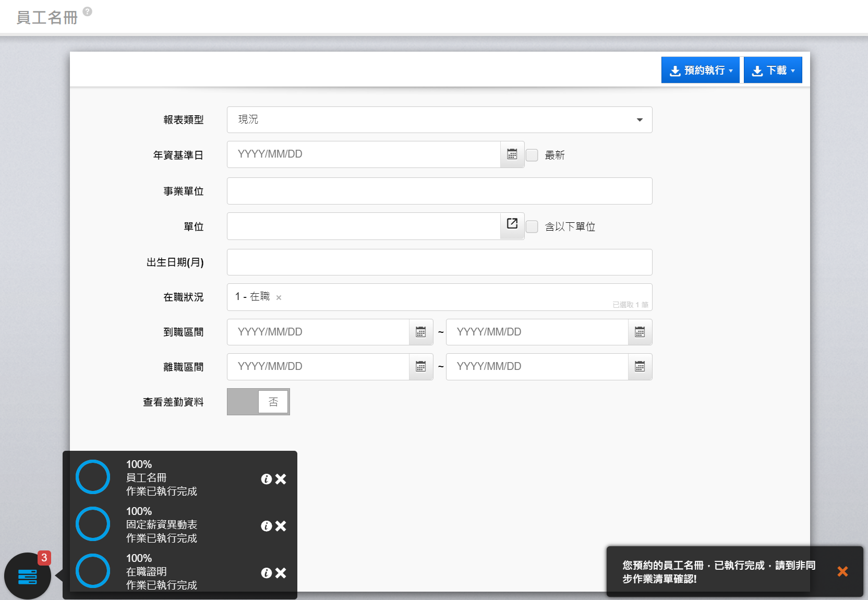Screen dimensions: 868x600
Task: Open the 下載 dropdown button
Action: coord(773,70)
